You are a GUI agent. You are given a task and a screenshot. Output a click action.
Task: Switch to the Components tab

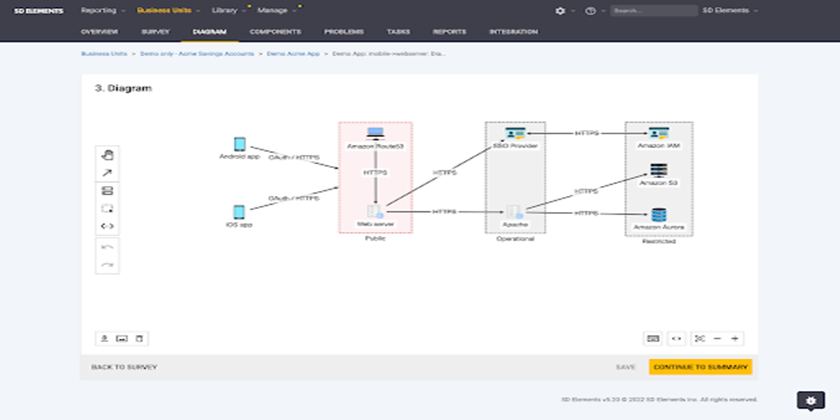pos(275,32)
